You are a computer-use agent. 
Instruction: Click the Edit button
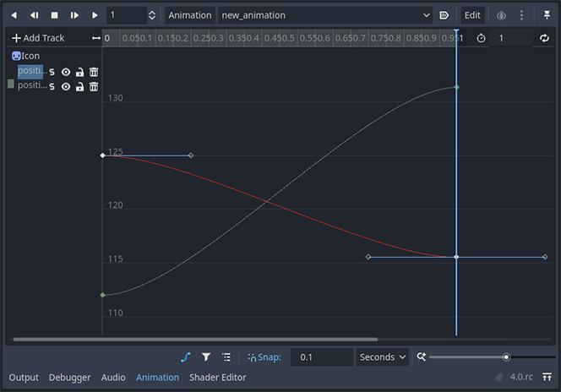click(x=472, y=15)
